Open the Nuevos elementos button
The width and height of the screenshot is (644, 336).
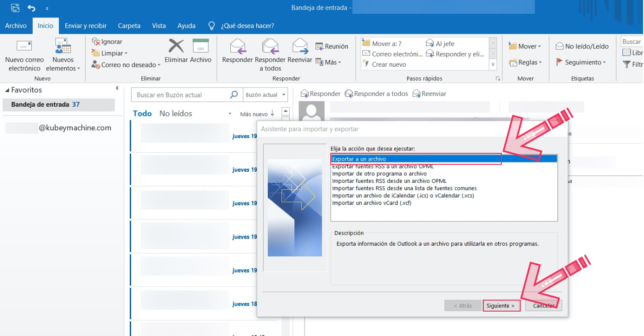click(x=63, y=55)
